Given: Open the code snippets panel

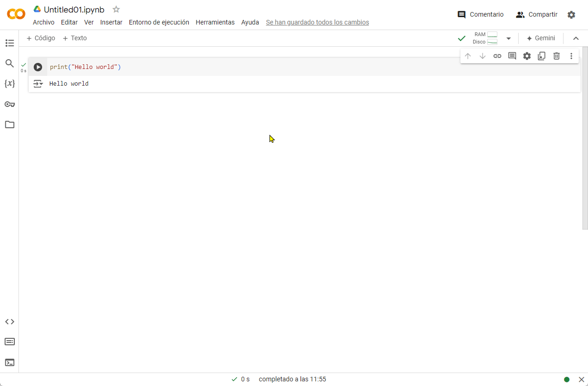Looking at the screenshot, I should 10,322.
